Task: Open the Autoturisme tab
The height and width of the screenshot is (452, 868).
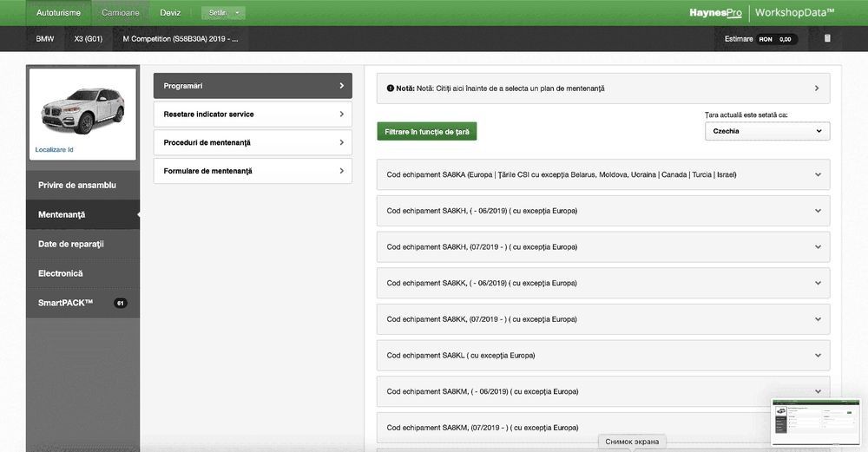Action: (58, 13)
